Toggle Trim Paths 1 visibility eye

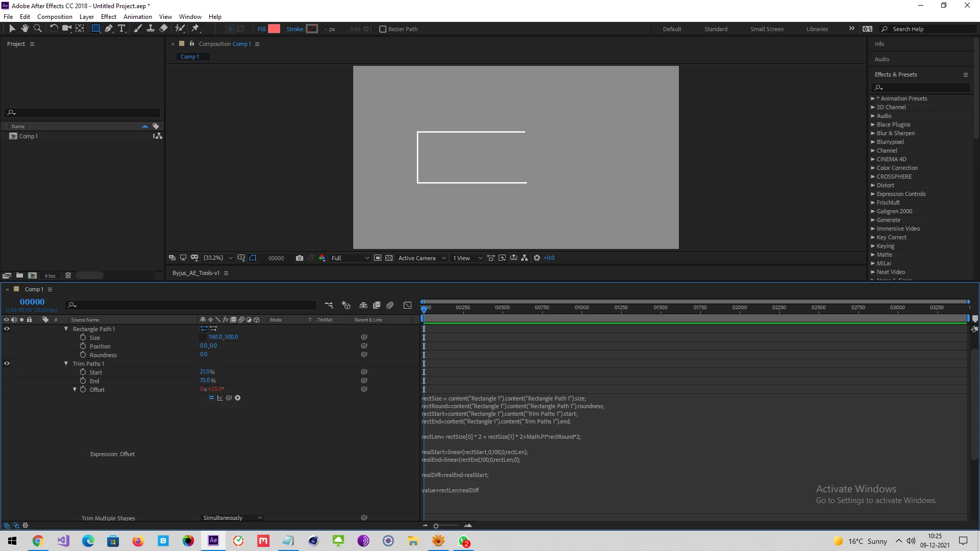point(7,364)
